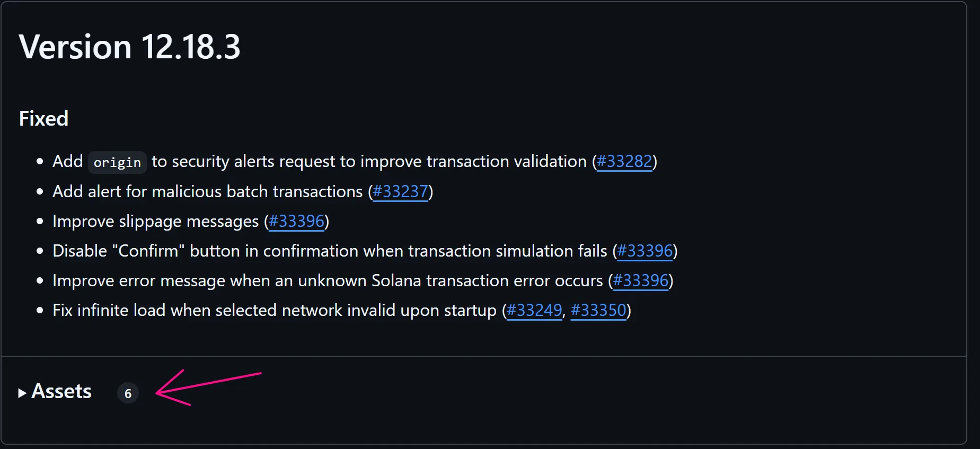980x449 pixels.
Task: Click the Assets count badge showing 6
Action: [x=128, y=393]
